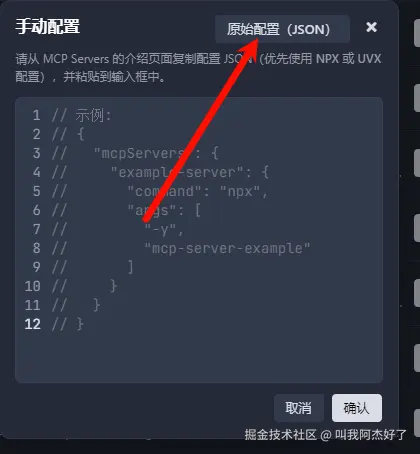Click the 确认 button
Viewport: 420px width, 454px height.
click(357, 408)
